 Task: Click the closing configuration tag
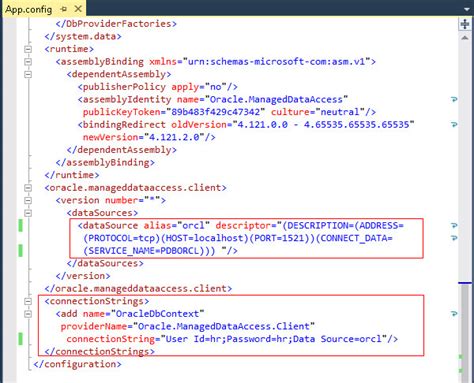(77, 364)
